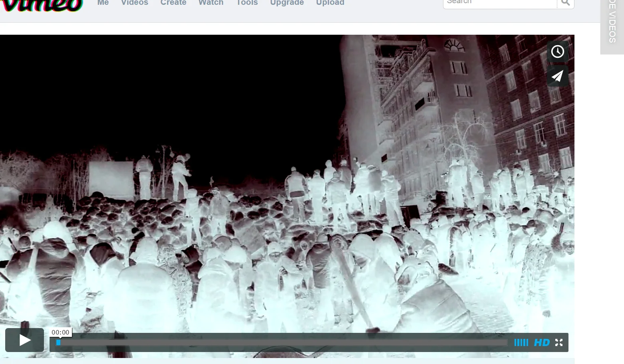Viewport: 624px width, 364px height.
Task: Toggle HD quality
Action: coord(542,342)
